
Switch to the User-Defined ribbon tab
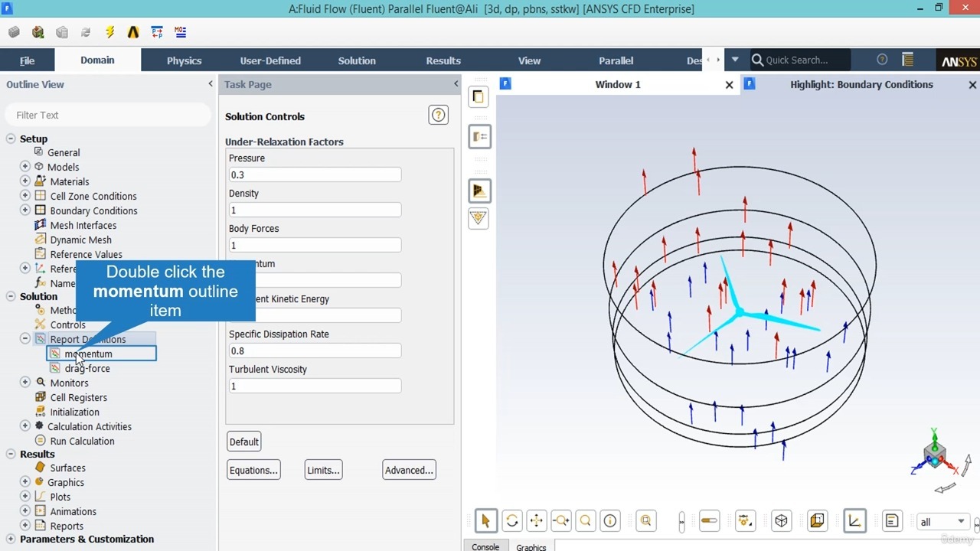pos(270,60)
